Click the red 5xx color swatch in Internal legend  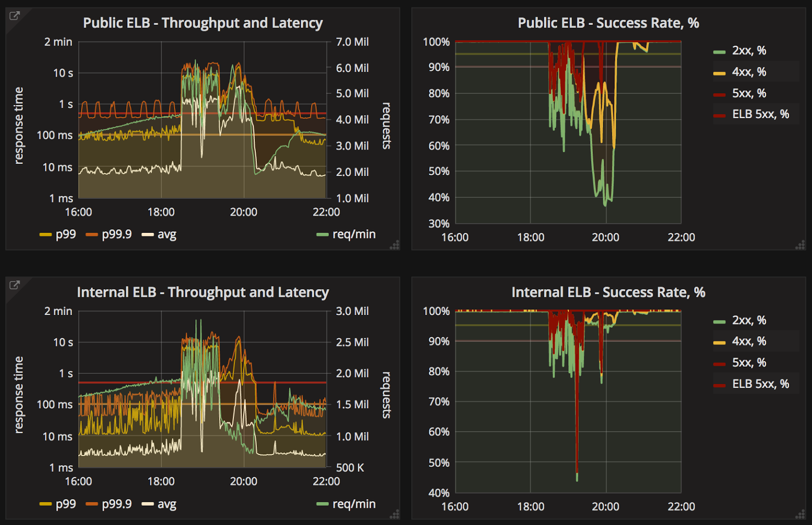pos(720,364)
